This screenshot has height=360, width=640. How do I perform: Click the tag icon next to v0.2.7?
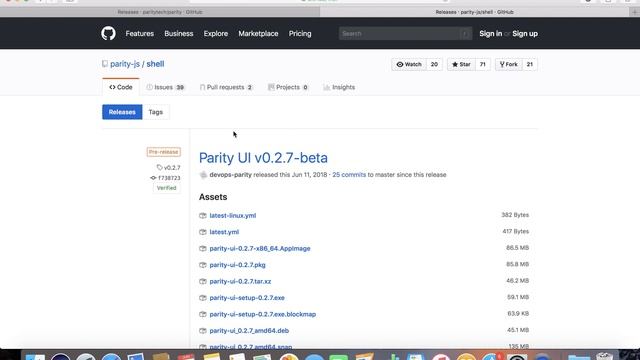click(x=160, y=167)
